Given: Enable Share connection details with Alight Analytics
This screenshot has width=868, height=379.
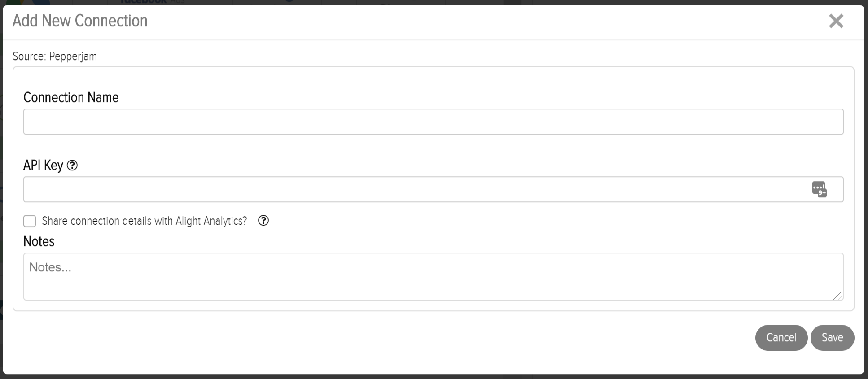Looking at the screenshot, I should pos(30,221).
